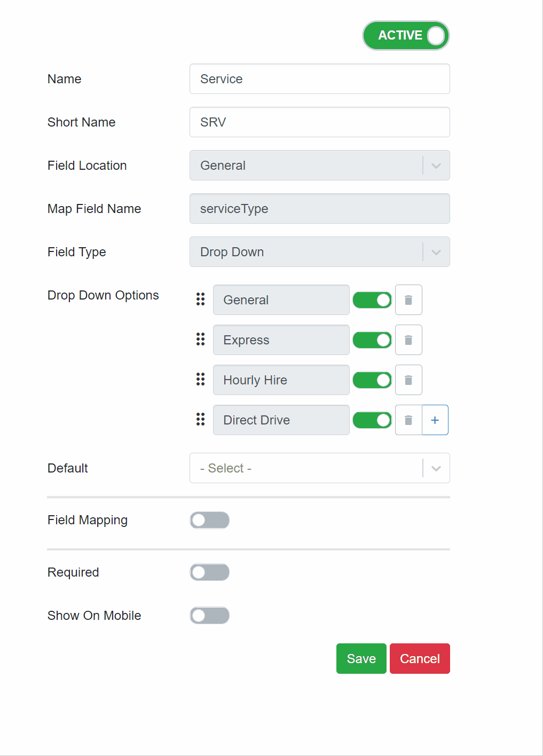Enable Show On Mobile
This screenshot has width=543, height=756.
pos(209,615)
